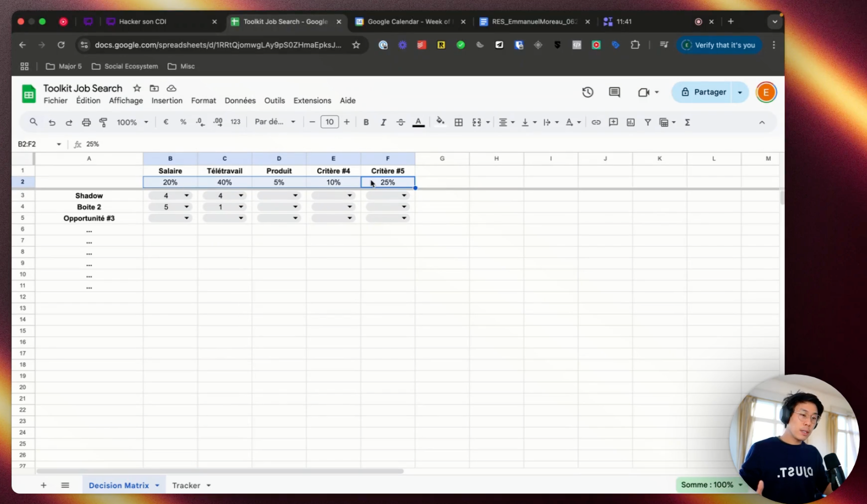Add a comment from the toolbar
This screenshot has width=867, height=504.
pos(613,122)
